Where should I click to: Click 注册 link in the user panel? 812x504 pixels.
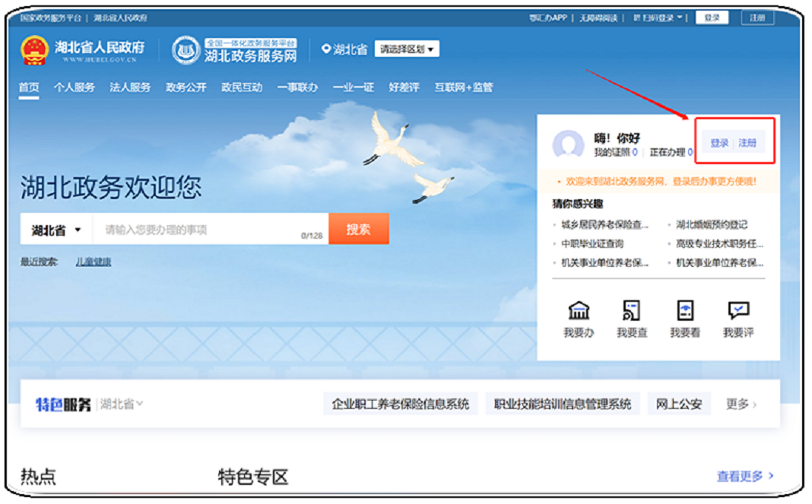[x=747, y=143]
